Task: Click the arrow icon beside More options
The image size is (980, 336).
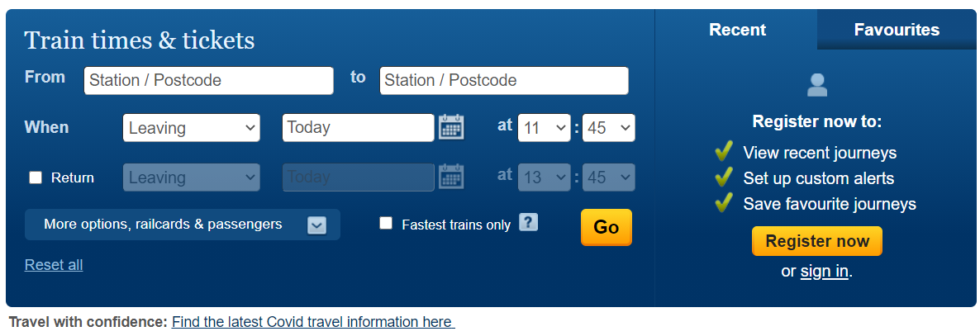Action: [316, 225]
